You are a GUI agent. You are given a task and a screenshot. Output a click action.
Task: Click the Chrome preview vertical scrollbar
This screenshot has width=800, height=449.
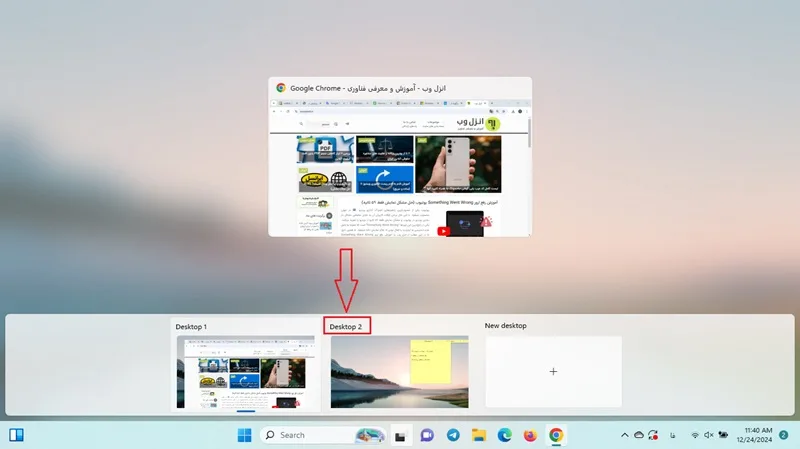click(529, 134)
